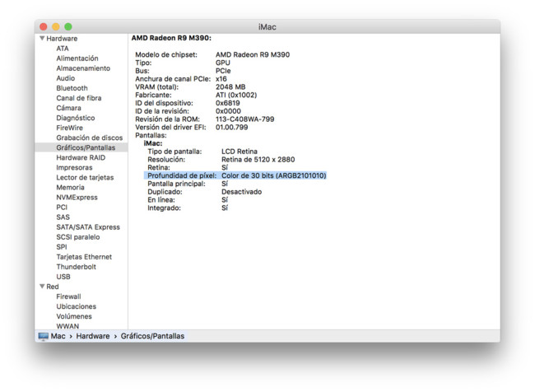Open Ubicaciones under Red
Image resolution: width=535 pixels, height=392 pixels.
pos(77,306)
